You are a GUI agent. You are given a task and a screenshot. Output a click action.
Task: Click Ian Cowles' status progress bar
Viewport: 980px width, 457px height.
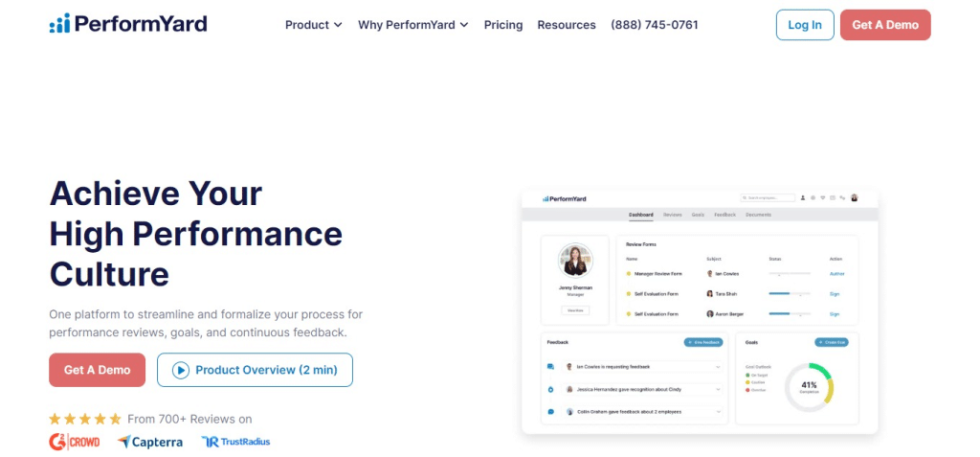pos(790,273)
